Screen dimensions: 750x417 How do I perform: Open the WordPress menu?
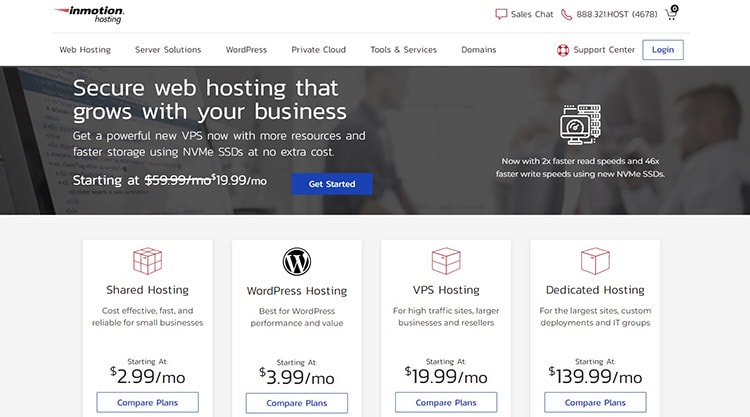pyautogui.click(x=246, y=50)
